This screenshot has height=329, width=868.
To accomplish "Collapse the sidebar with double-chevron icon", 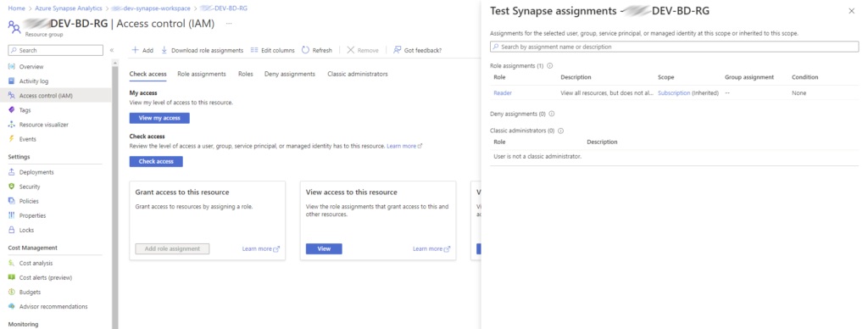I will pyautogui.click(x=111, y=50).
